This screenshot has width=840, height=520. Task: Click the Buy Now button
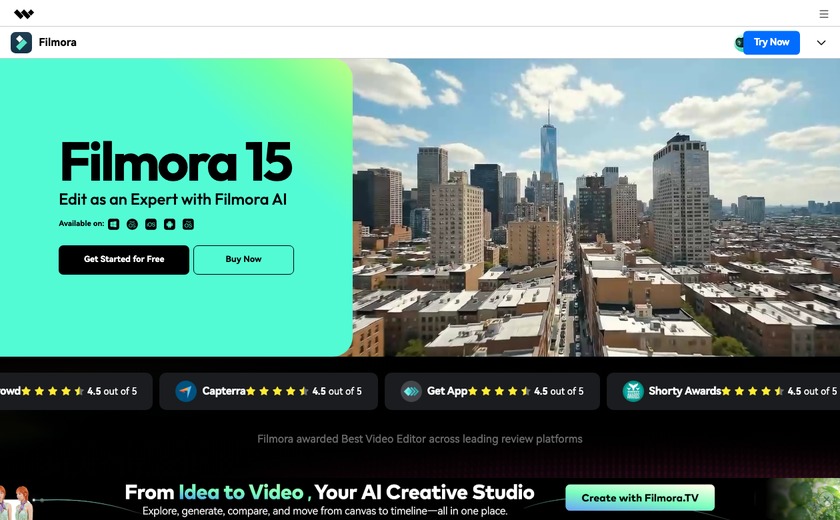(243, 260)
